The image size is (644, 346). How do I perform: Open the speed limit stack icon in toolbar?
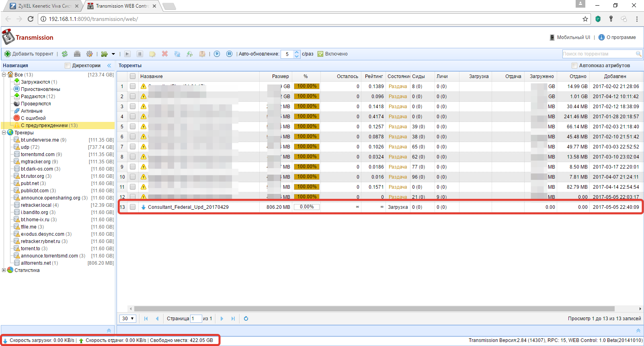(x=77, y=54)
